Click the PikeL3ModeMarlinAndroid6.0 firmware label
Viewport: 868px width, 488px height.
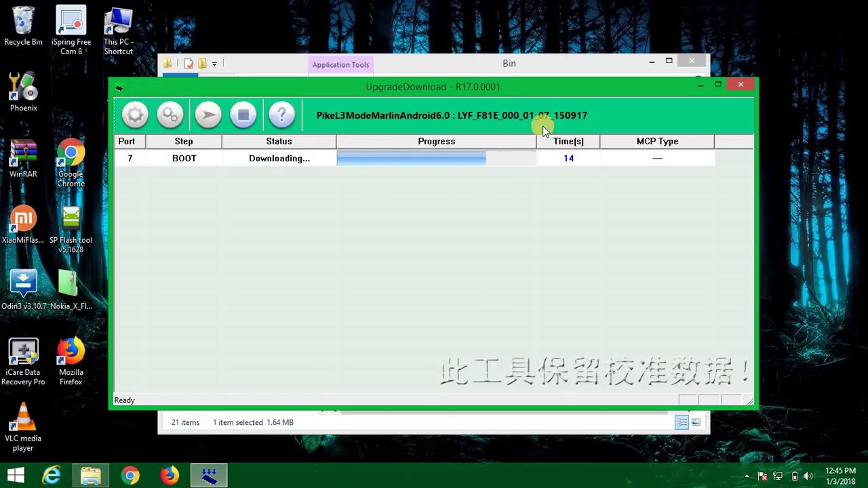[452, 115]
